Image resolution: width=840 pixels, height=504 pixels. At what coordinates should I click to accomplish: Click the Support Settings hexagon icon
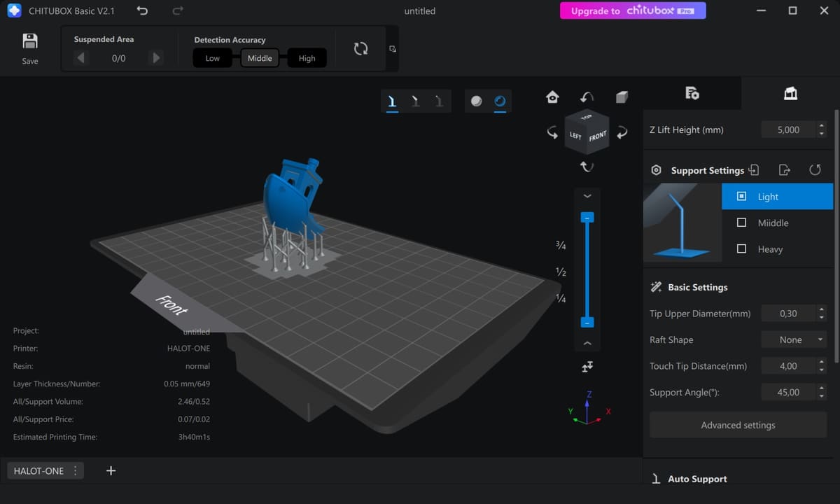pyautogui.click(x=656, y=170)
